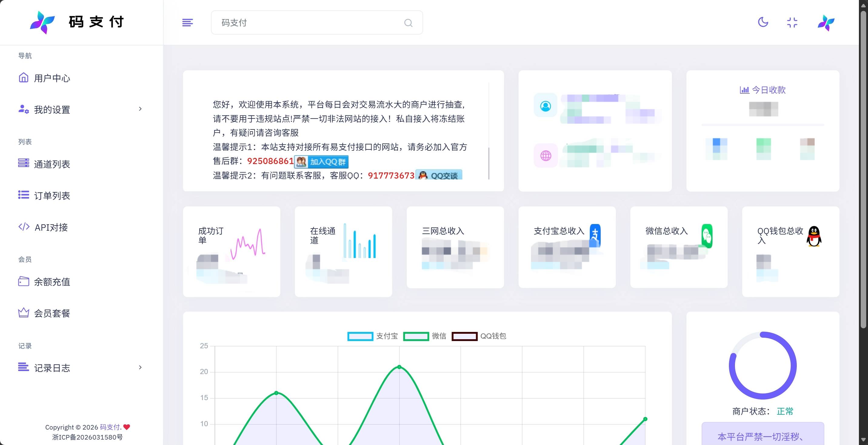This screenshot has width=868, height=445.
Task: Click the QQ penguin icon on QQ钱包总收入 card
Action: 814,236
